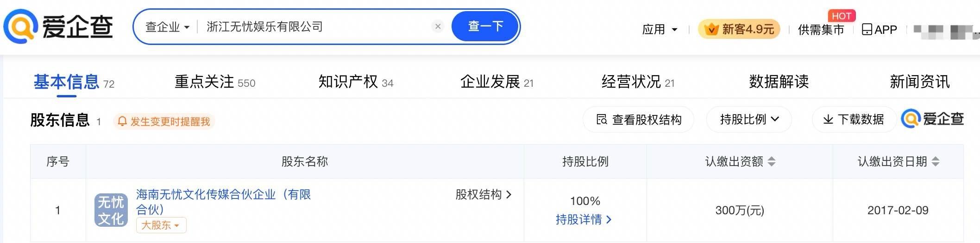
Task: Expand the 应用 dropdown menu
Action: 660,30
